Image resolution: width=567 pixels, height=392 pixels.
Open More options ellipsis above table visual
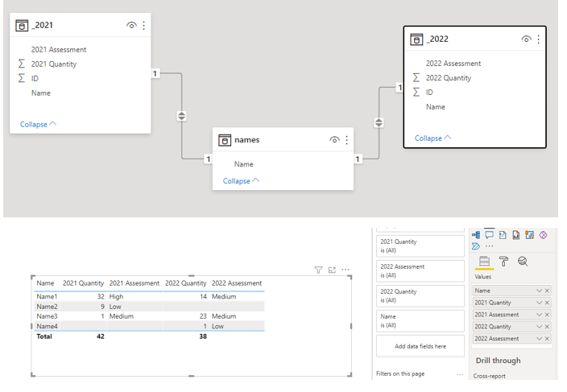click(x=346, y=270)
